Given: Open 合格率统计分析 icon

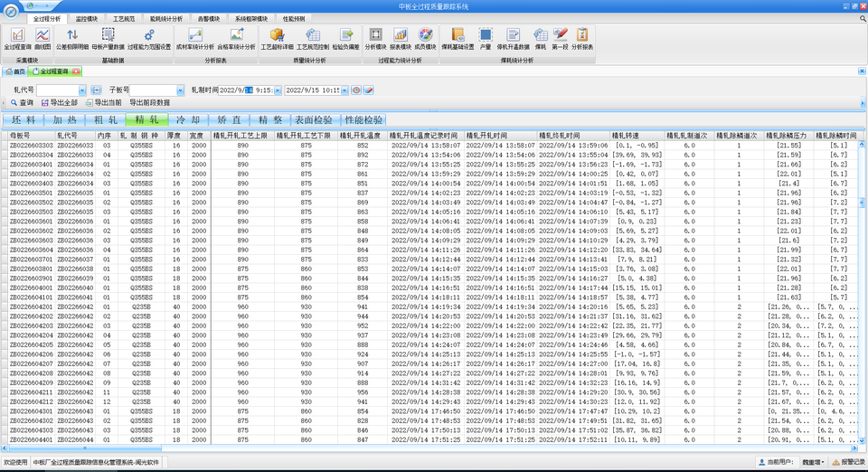Looking at the screenshot, I should click(236, 39).
